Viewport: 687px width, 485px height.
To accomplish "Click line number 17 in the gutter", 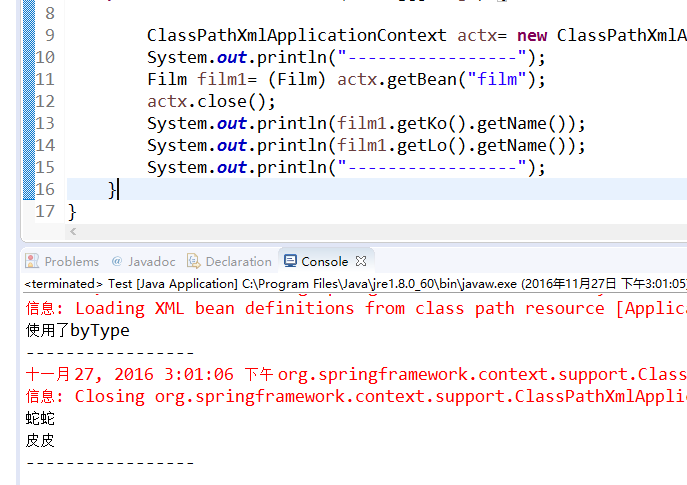I will [x=45, y=212].
